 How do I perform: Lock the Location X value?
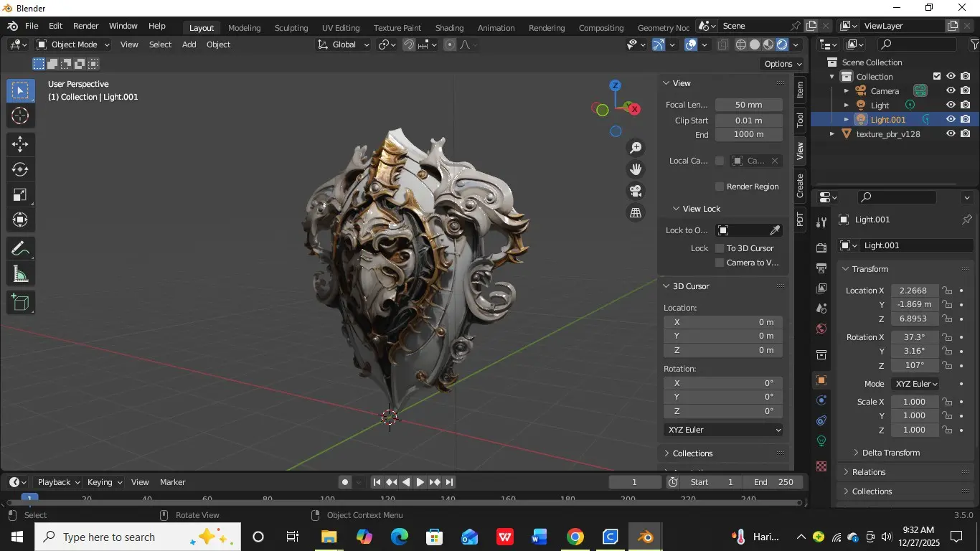click(x=947, y=291)
